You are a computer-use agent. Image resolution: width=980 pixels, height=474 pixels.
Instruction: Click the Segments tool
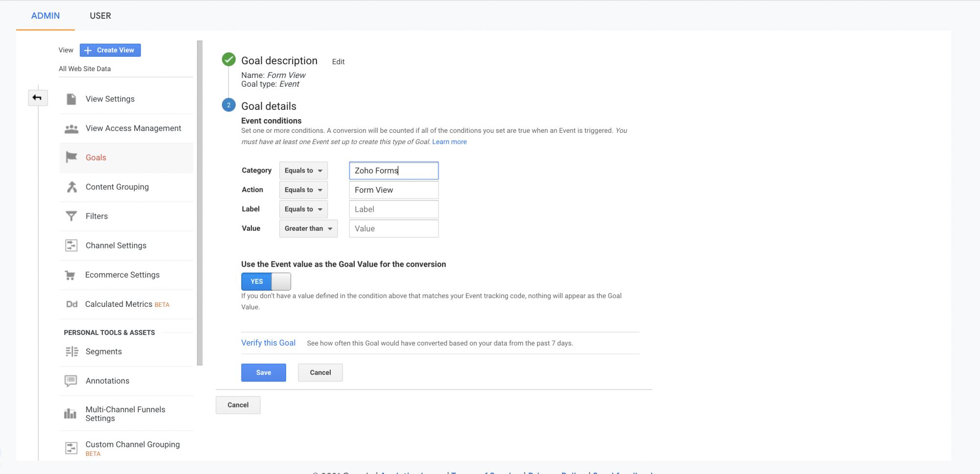[x=103, y=351]
